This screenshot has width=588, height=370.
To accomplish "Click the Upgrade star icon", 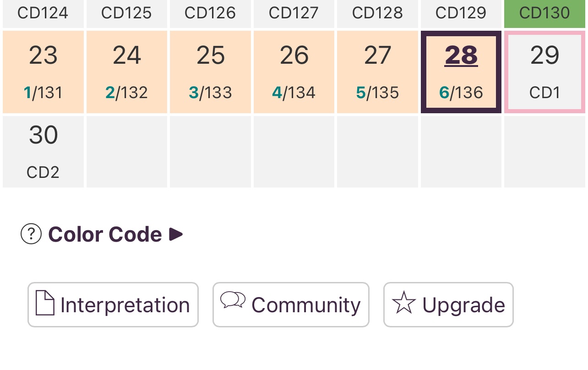I will (404, 304).
